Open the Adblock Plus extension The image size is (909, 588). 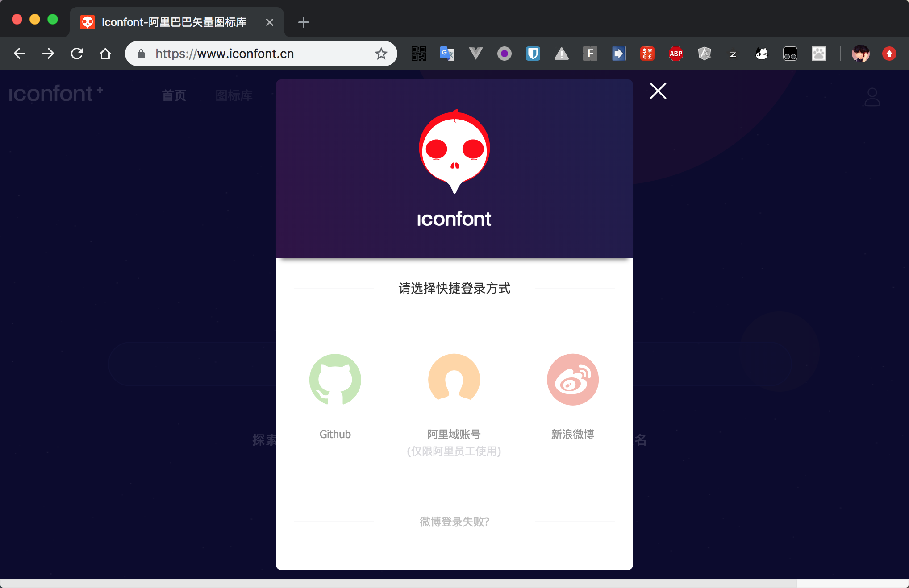[x=675, y=54]
